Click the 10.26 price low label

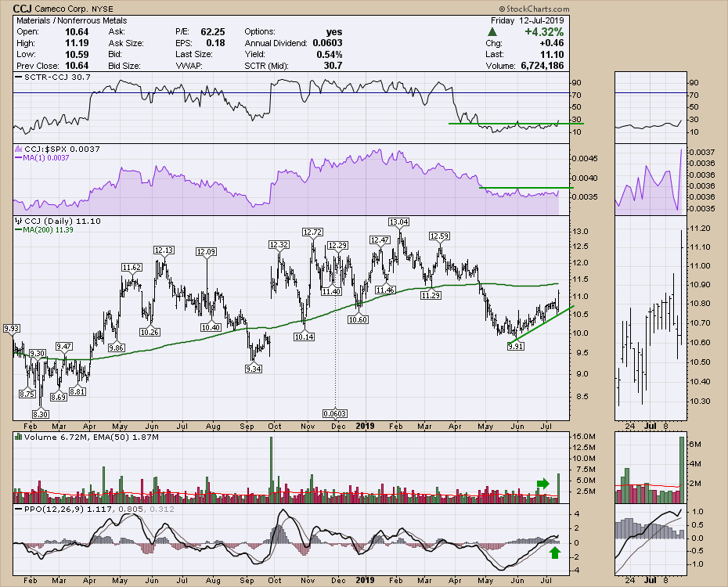(150, 333)
